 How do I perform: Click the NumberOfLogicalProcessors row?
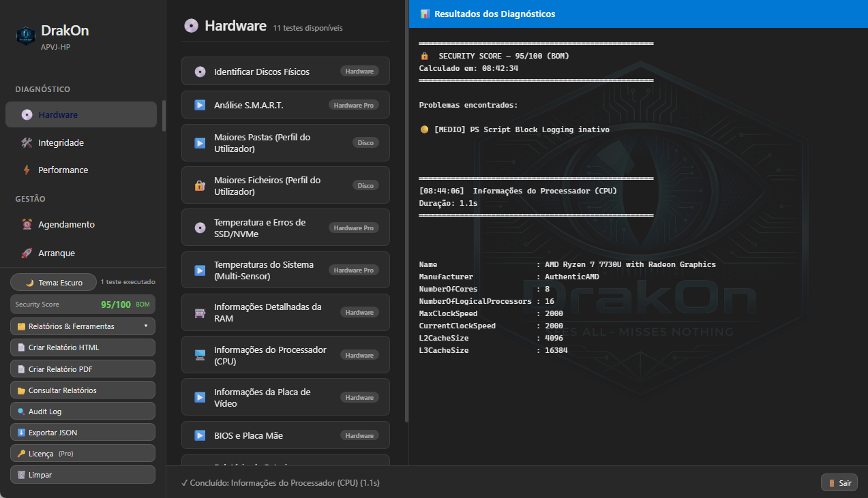pyautogui.click(x=486, y=301)
